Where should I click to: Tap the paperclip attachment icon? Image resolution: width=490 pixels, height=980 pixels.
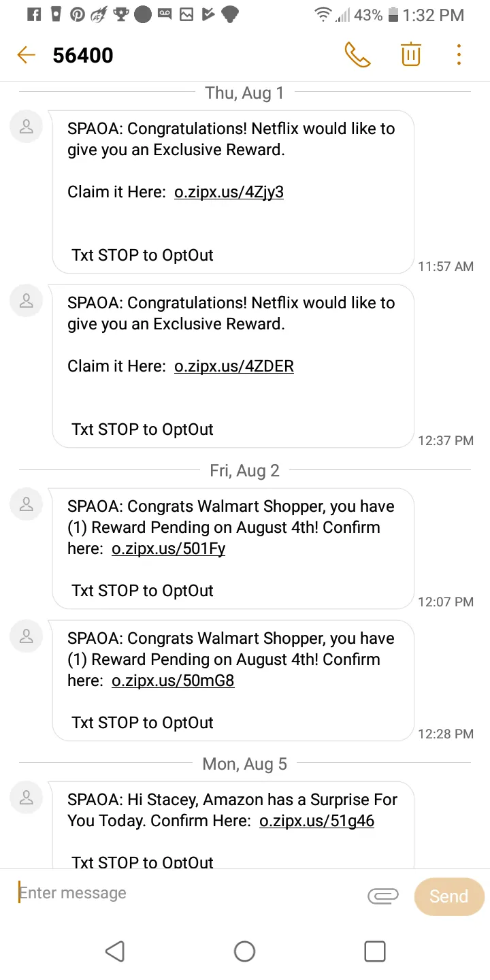pyautogui.click(x=382, y=896)
